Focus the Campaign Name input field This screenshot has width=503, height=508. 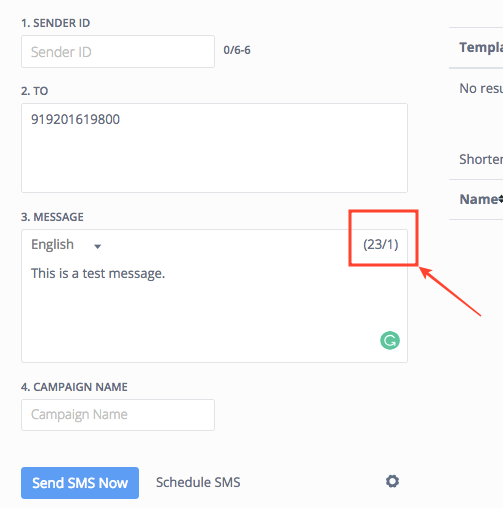coord(118,415)
